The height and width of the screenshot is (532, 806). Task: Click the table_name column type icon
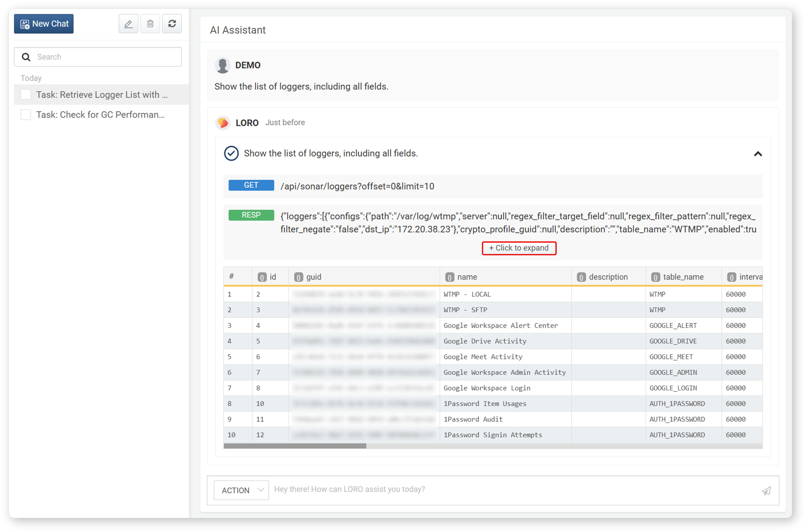[x=655, y=277]
